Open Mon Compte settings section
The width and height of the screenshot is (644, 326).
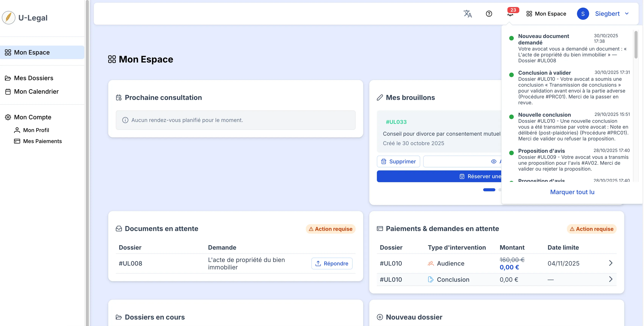28,117
